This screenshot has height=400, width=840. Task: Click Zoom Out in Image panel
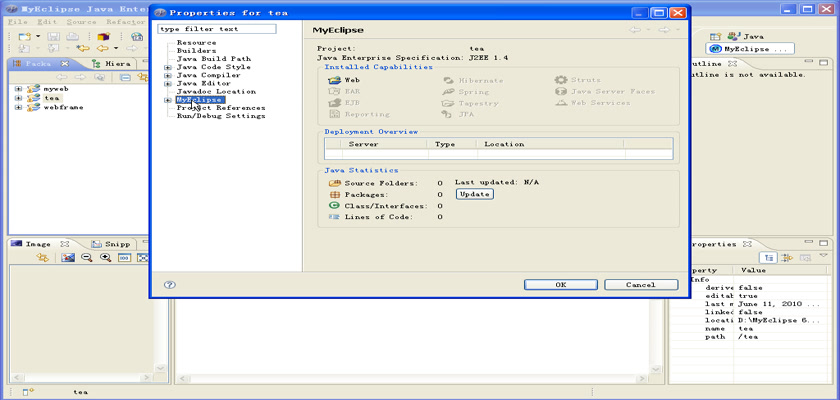86,258
